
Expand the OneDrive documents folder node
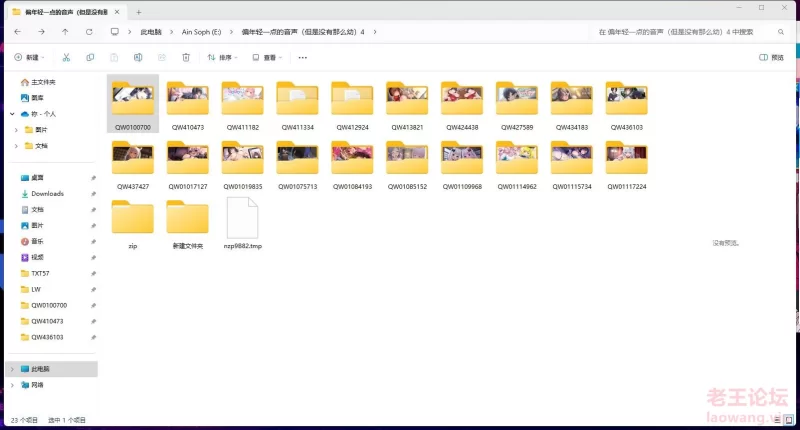16,146
